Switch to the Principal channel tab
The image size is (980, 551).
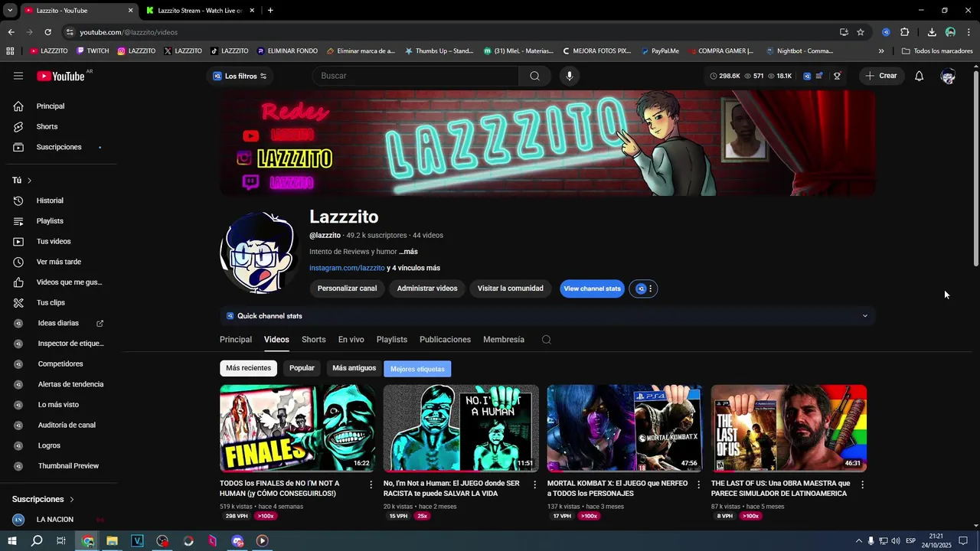click(236, 340)
